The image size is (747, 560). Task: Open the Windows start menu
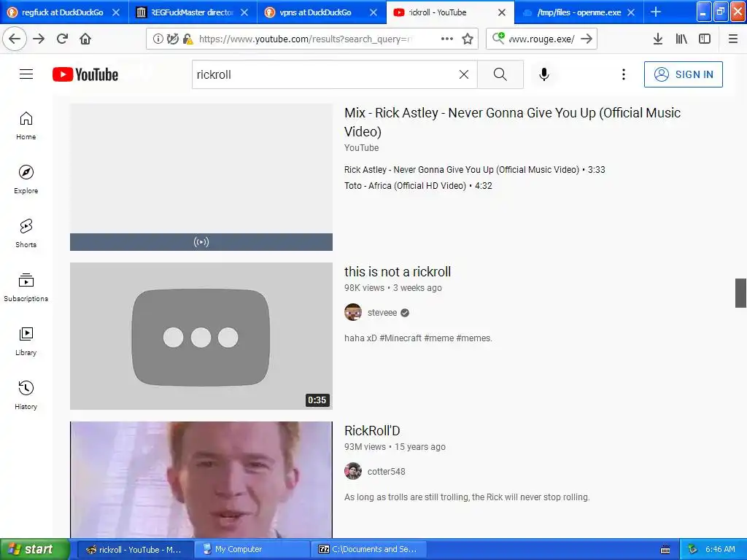34,549
